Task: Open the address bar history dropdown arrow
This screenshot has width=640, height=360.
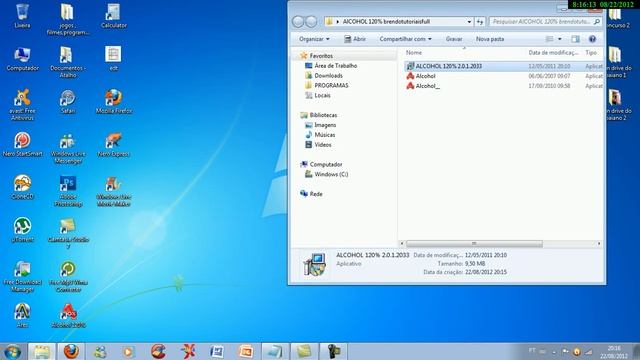Action: click(469, 22)
